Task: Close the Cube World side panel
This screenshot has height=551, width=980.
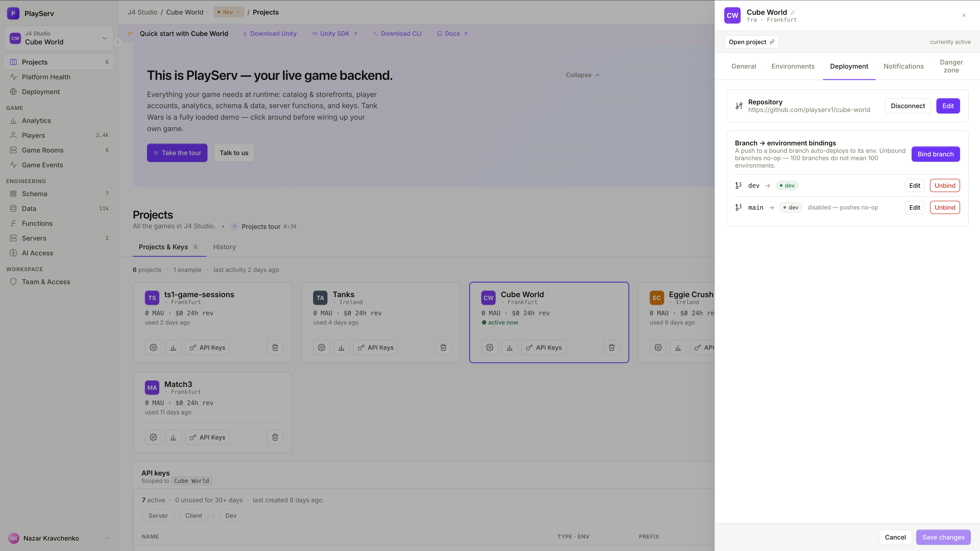Action: click(x=964, y=15)
